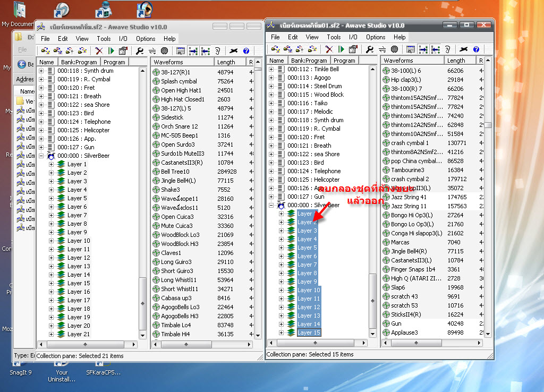Collapse the 000:000 SilverBeer instrument in the left window
Viewport: 544px width, 392px height.
pyautogui.click(x=41, y=156)
